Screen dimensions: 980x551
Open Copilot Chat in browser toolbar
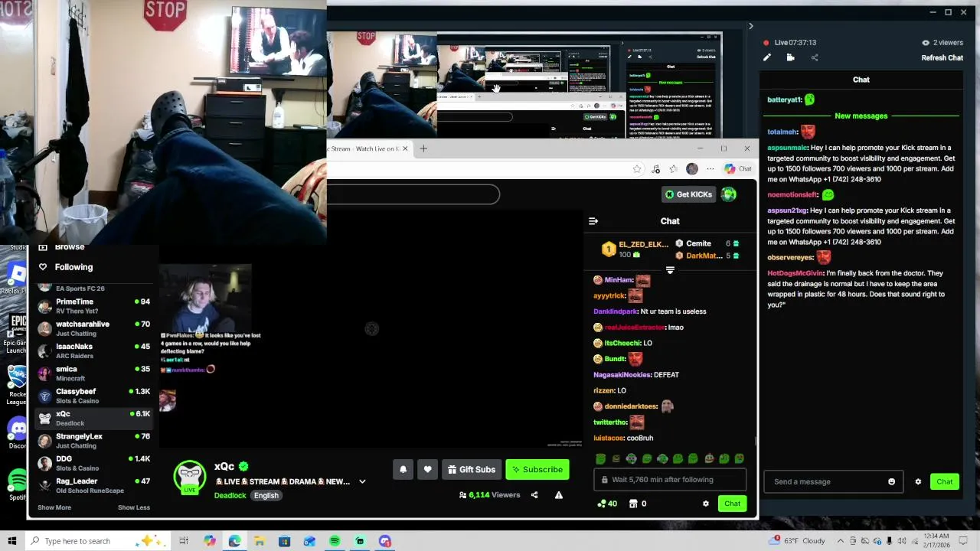pyautogui.click(x=738, y=169)
